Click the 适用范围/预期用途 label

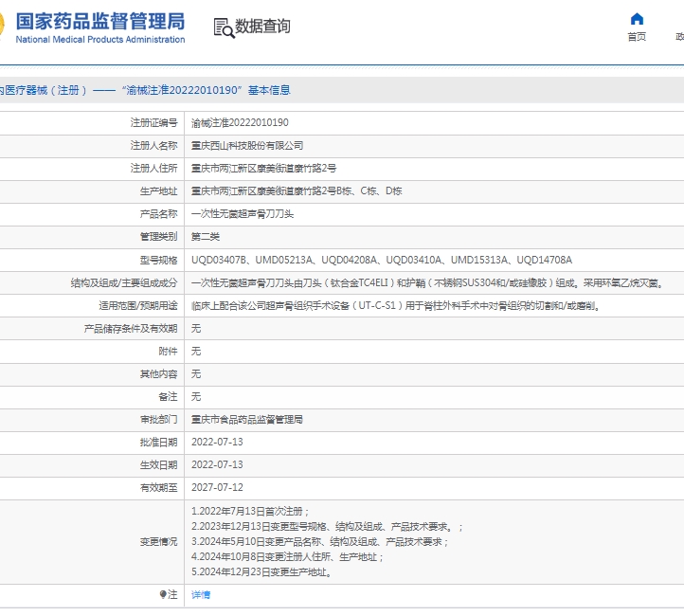click(x=138, y=305)
